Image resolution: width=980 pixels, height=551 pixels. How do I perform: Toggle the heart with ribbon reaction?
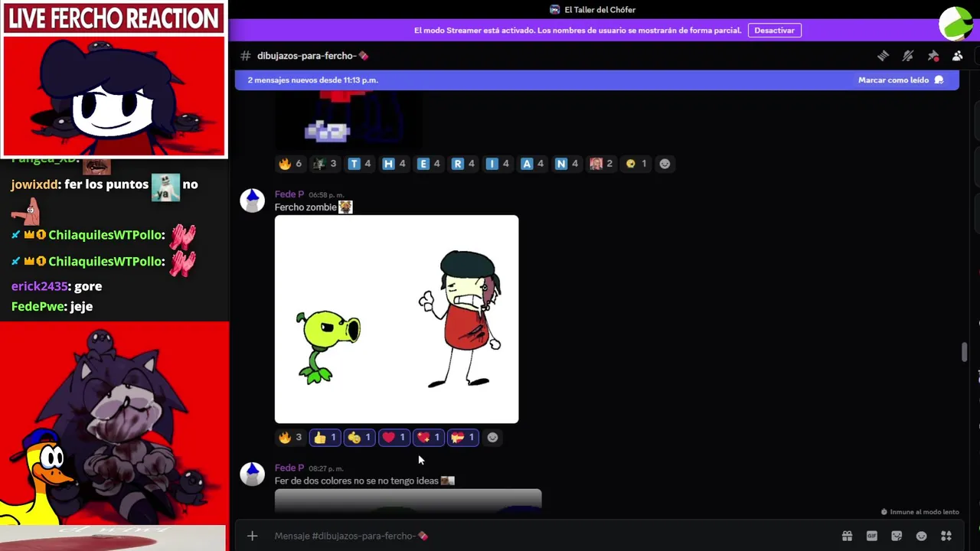click(463, 438)
